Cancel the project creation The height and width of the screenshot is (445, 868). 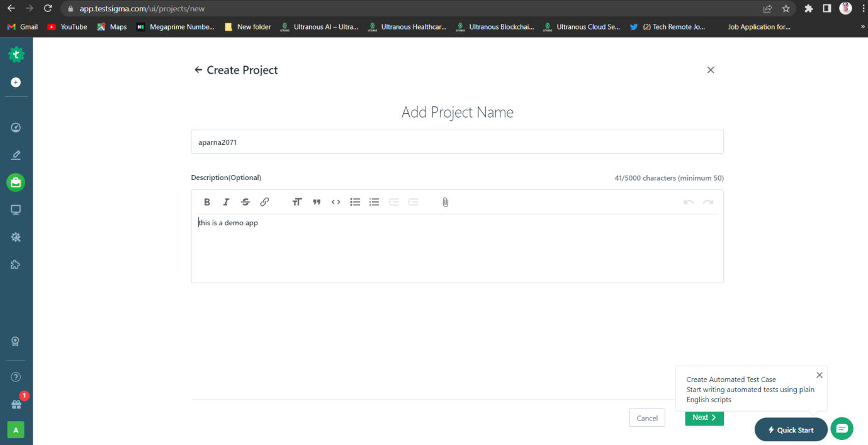coord(647,417)
